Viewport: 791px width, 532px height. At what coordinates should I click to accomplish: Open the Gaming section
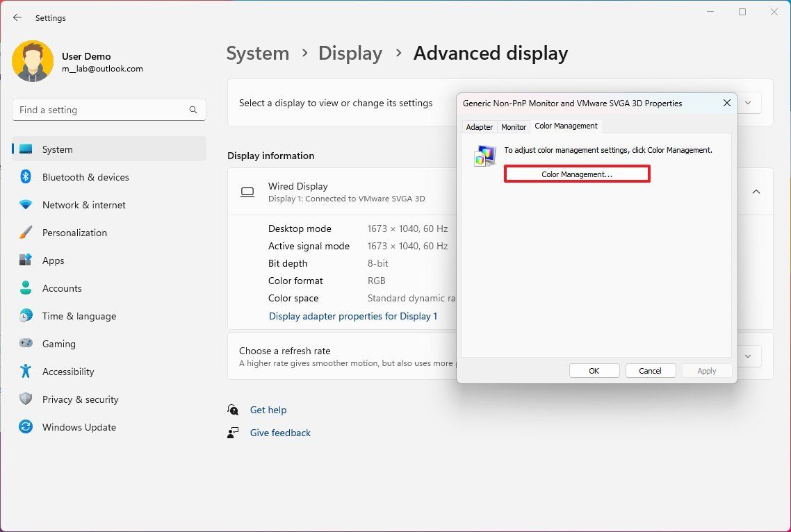[x=58, y=343]
